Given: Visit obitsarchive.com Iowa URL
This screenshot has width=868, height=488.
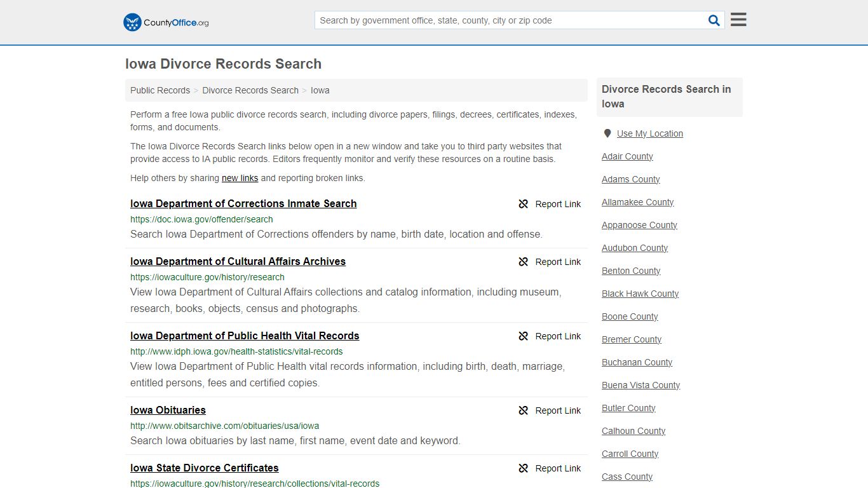Looking at the screenshot, I should click(224, 426).
